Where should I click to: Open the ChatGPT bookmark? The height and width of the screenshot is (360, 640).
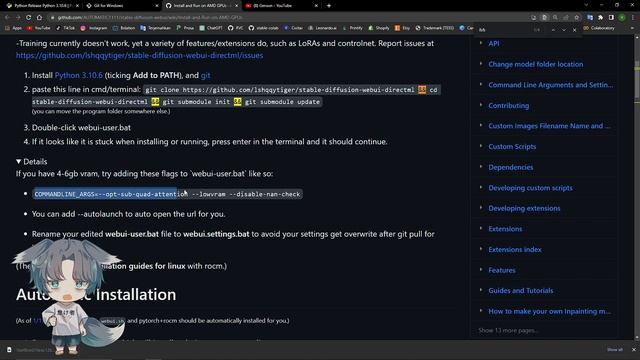(x=211, y=28)
